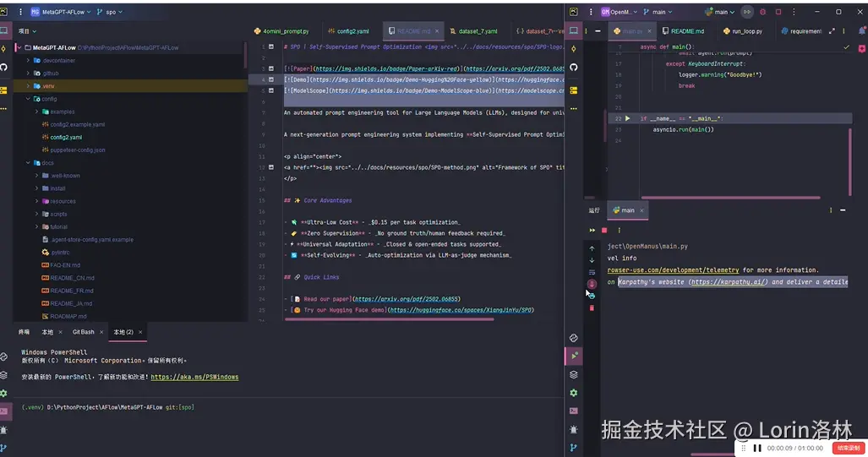Open aka.ms/PSWindows link in terminal
The image size is (868, 457).
click(194, 377)
